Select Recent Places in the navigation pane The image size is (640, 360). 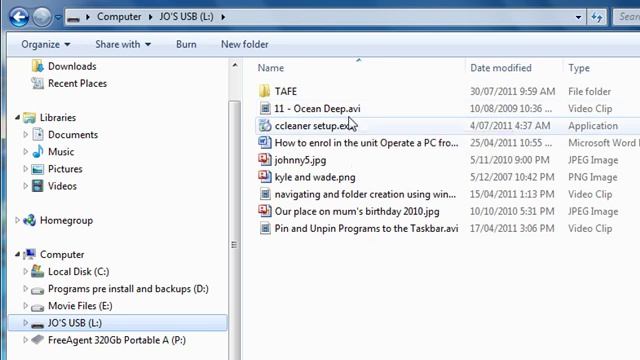(77, 83)
